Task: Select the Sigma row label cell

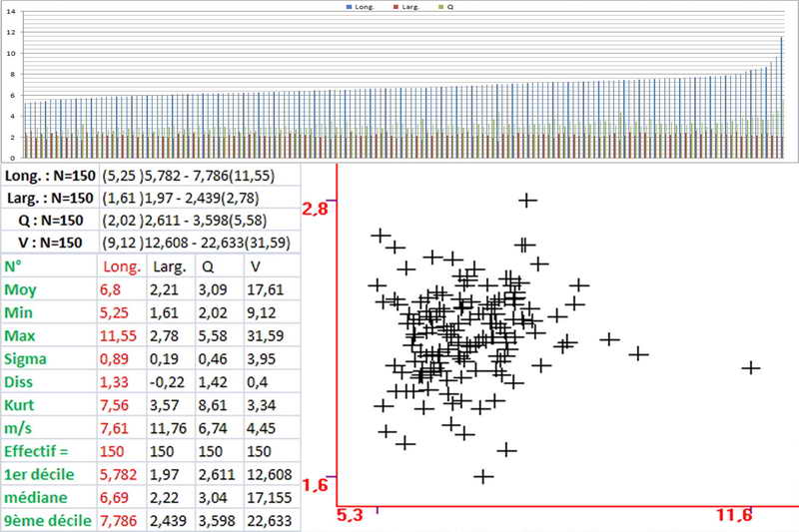Action: point(26,356)
